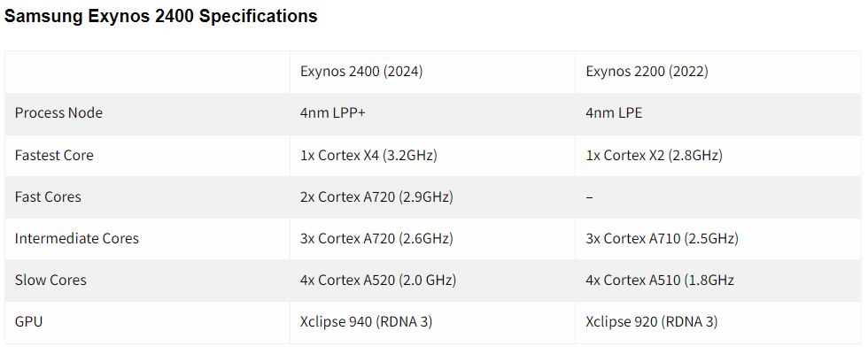The image size is (868, 354).
Task: Select the Fast Cores row label
Action: [x=48, y=196]
